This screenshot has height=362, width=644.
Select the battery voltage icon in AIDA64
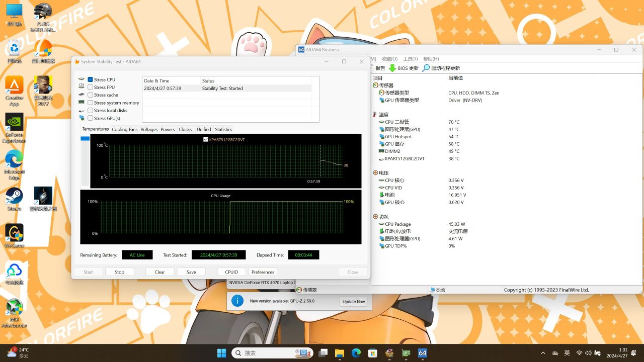pos(381,195)
